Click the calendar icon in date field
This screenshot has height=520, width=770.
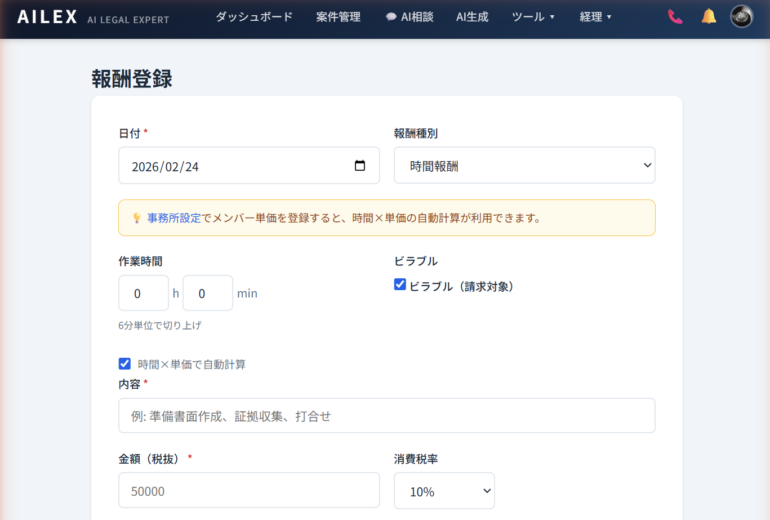(360, 166)
